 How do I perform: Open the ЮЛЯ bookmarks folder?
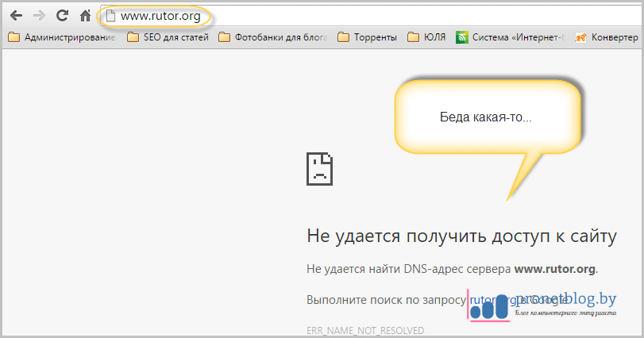(x=426, y=37)
